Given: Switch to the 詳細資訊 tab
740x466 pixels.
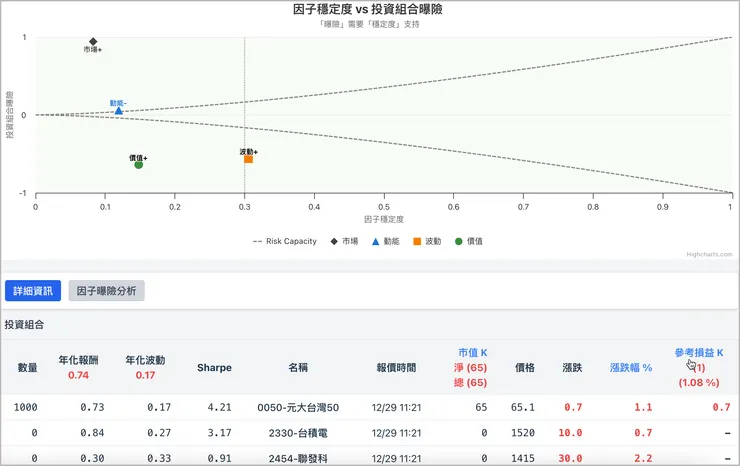Looking at the screenshot, I should pos(33,291).
